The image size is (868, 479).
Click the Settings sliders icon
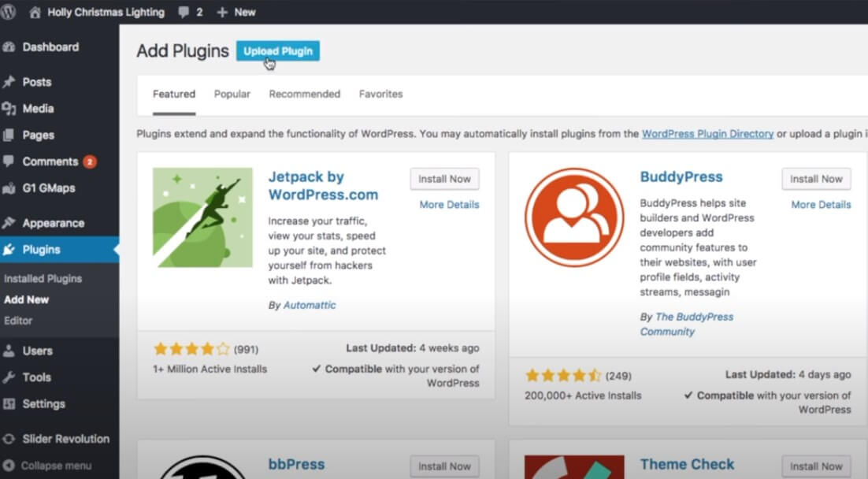click(9, 403)
